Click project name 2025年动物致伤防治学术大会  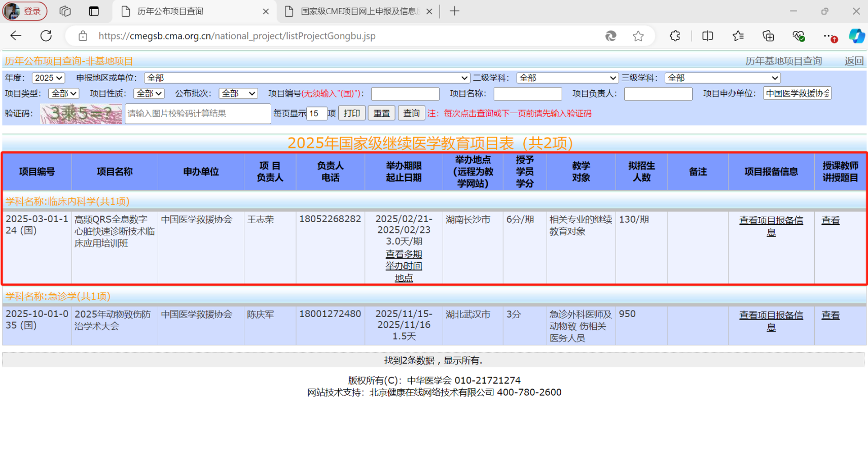pyautogui.click(x=113, y=320)
